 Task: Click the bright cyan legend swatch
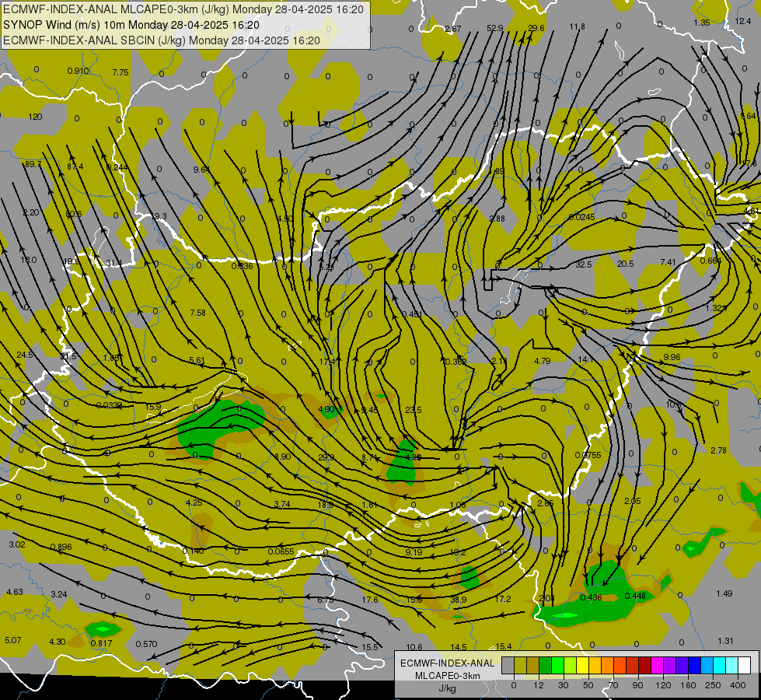(719, 666)
